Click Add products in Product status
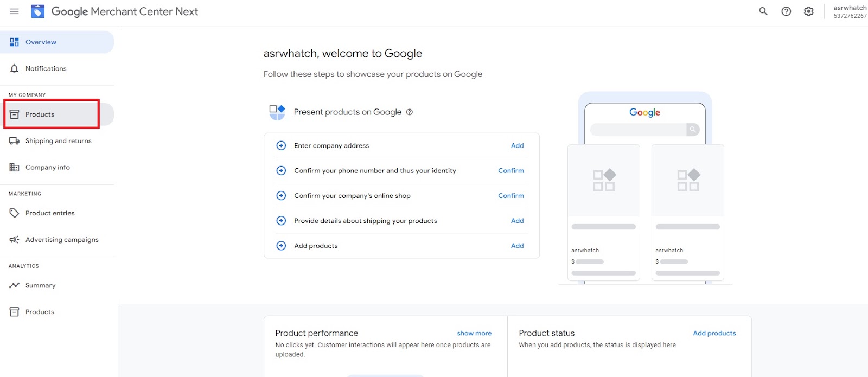Image resolution: width=868 pixels, height=377 pixels. coord(714,333)
